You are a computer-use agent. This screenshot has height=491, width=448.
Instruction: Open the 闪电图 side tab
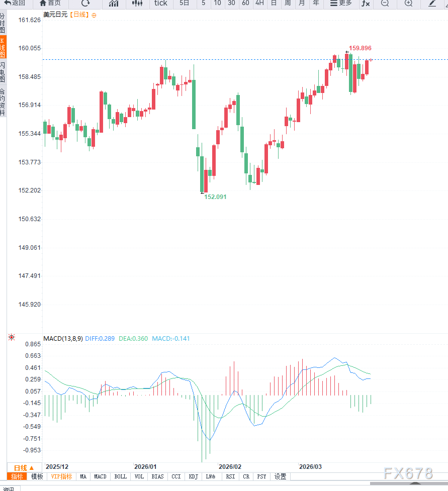(x=3, y=73)
